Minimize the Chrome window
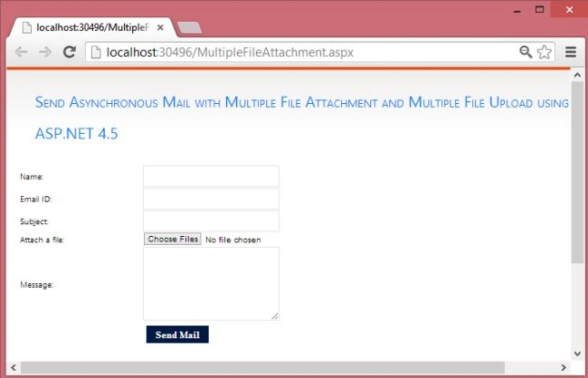The height and width of the screenshot is (378, 588). pyautogui.click(x=517, y=10)
